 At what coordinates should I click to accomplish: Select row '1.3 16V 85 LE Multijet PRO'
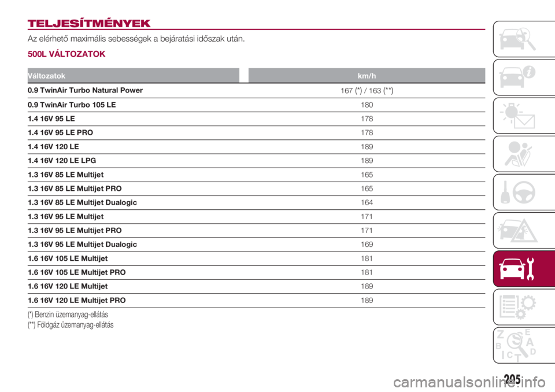[256, 188]
